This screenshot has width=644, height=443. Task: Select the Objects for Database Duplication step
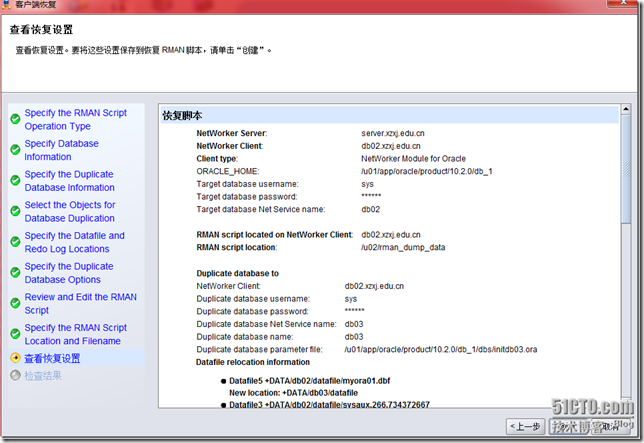[x=70, y=211]
